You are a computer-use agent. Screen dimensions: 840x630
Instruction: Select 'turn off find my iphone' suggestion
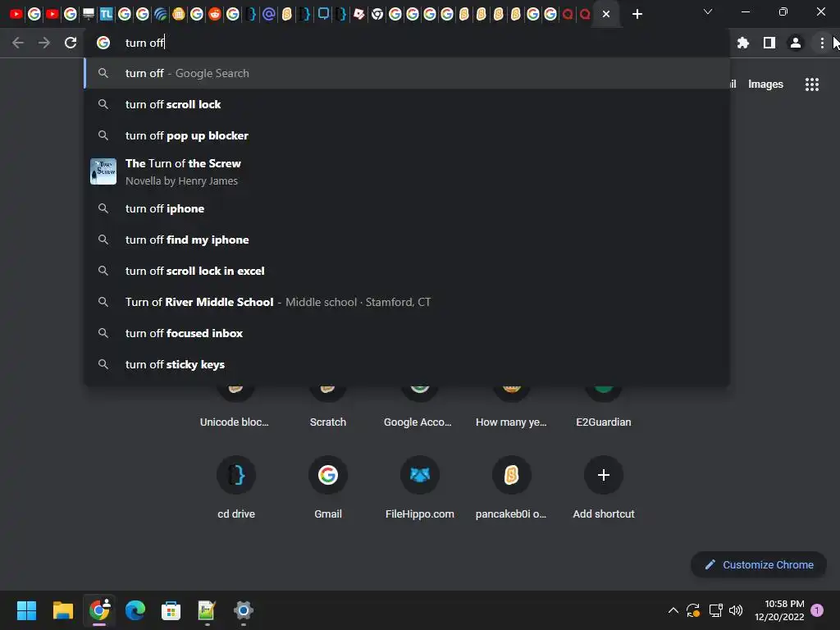click(407, 240)
